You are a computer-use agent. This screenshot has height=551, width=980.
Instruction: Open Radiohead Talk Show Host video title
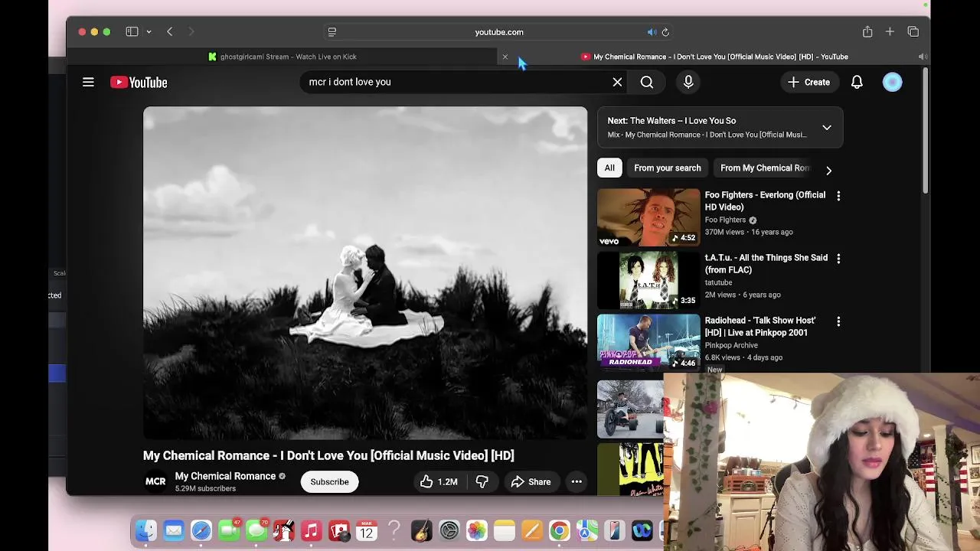pyautogui.click(x=760, y=326)
